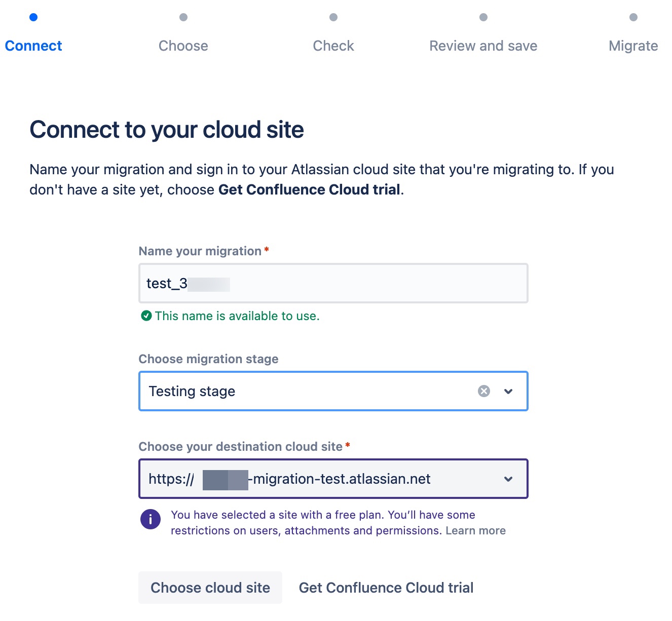Expand the destination cloud site chevron

[508, 479]
